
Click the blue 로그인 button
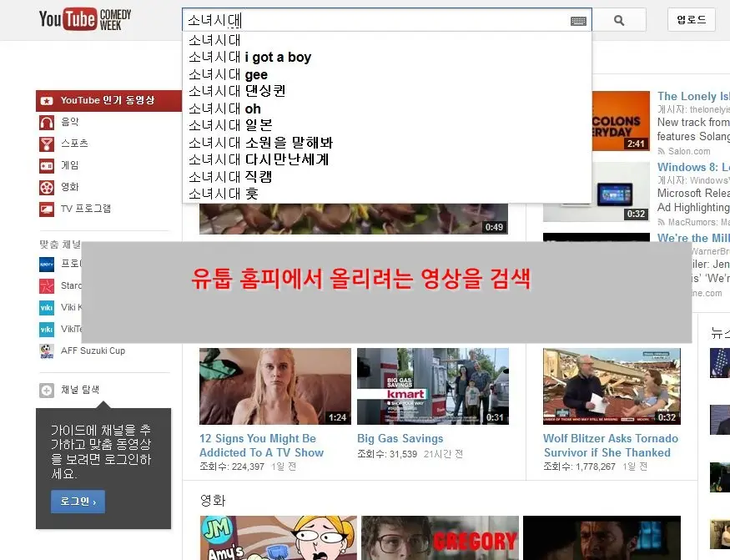point(78,502)
